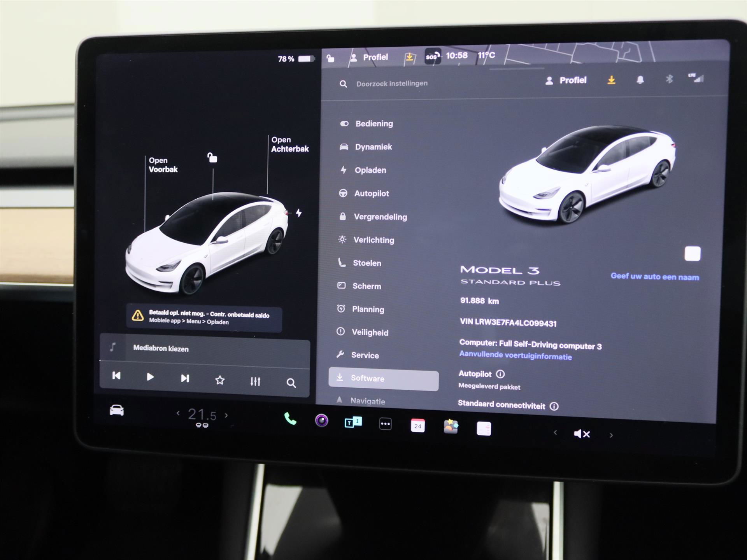Click Geef uw auto een naam
Image resolution: width=747 pixels, height=560 pixels.
tap(654, 277)
